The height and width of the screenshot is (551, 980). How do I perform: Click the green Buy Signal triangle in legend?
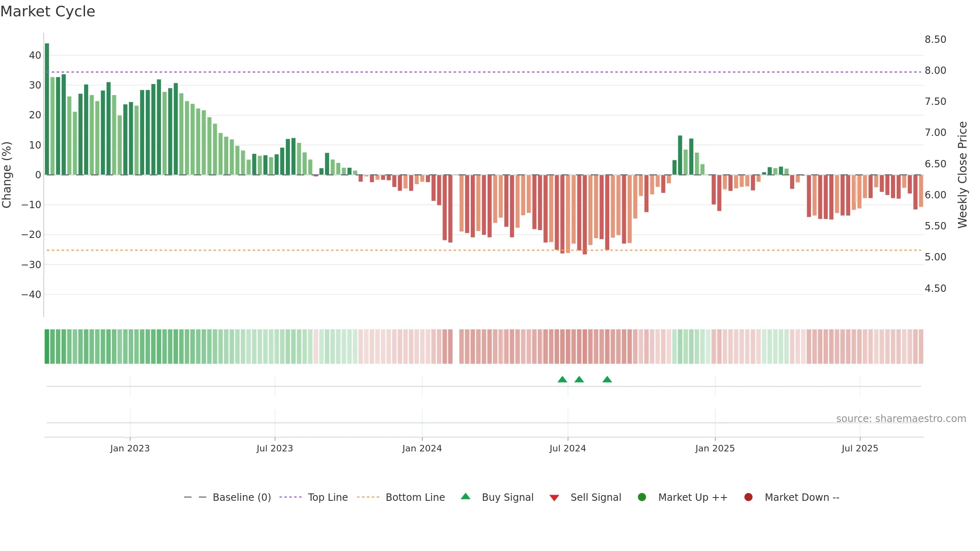(465, 496)
